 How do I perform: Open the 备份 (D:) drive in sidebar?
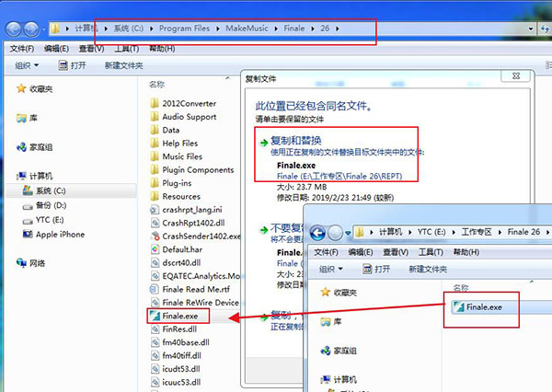pyautogui.click(x=43, y=205)
